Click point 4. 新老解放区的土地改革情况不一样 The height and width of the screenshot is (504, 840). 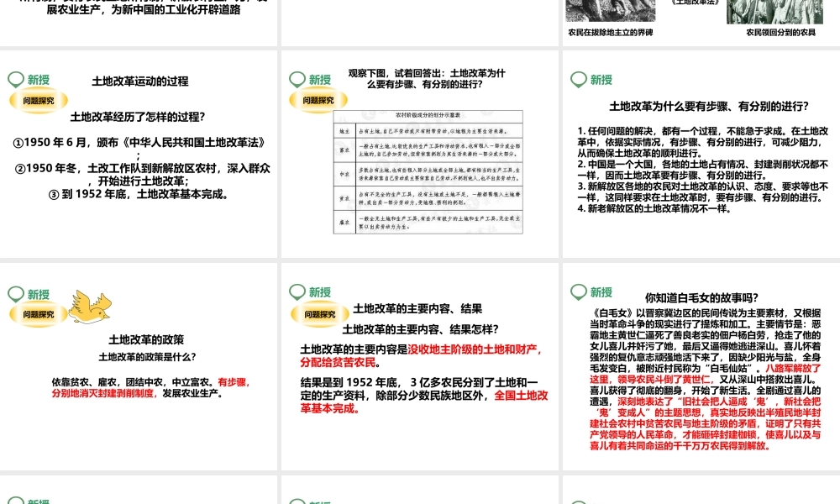click(654, 208)
